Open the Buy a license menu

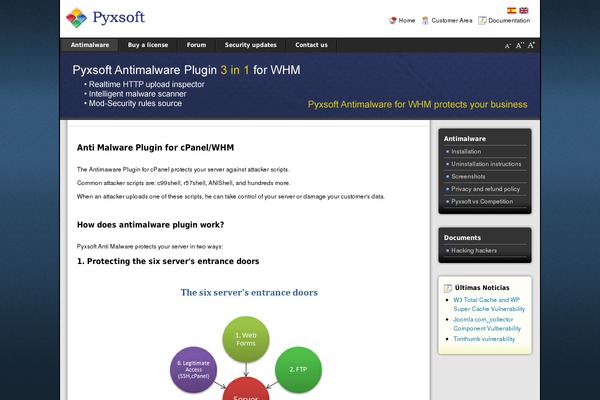148,45
